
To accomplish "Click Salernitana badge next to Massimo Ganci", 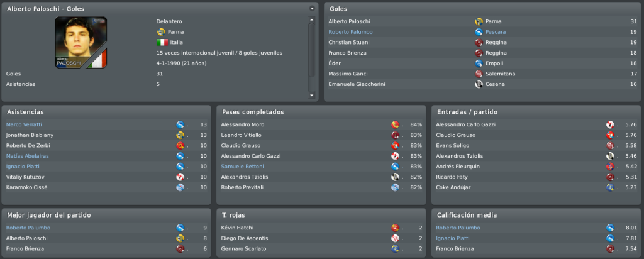I will [x=479, y=74].
